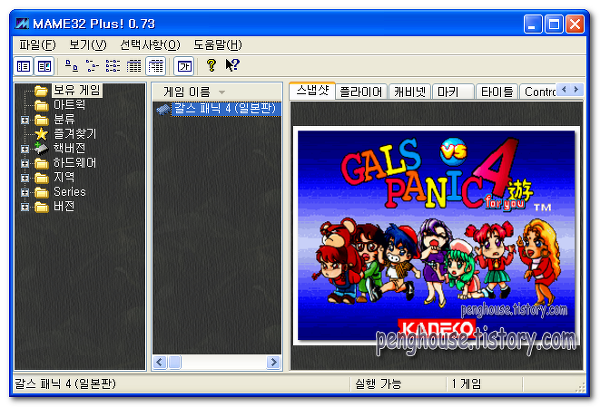The height and width of the screenshot is (407, 600).
Task: Select 지역 folder in tree
Action: click(64, 177)
